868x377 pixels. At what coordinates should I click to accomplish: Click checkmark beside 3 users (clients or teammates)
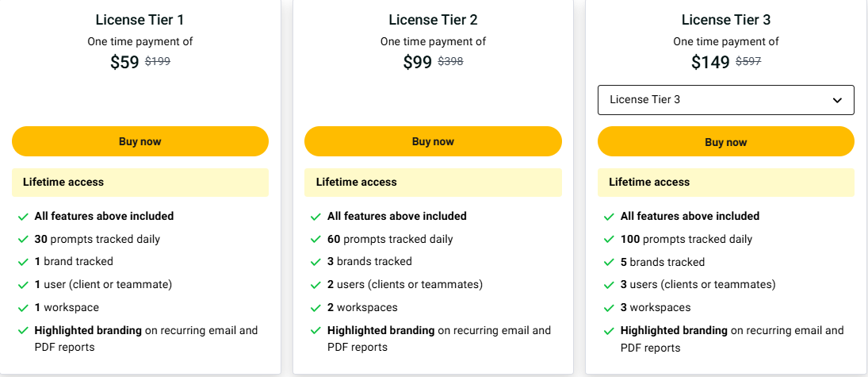click(x=609, y=285)
